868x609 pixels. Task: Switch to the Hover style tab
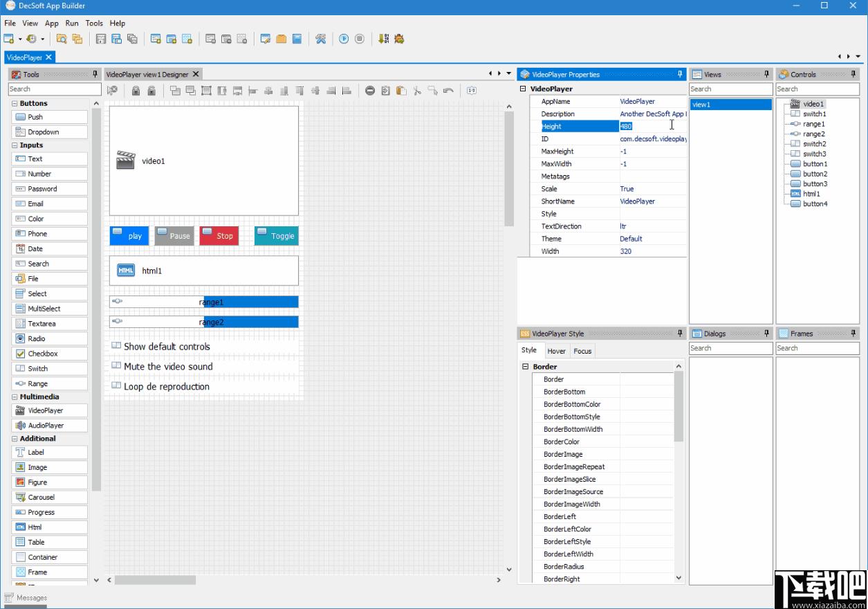(x=557, y=351)
